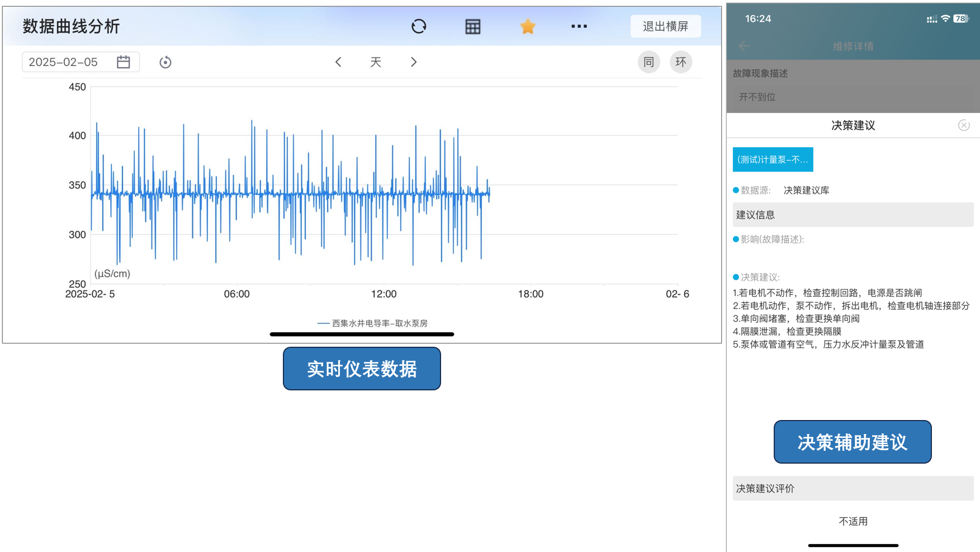Click the 实时仪表数据 button
This screenshot has height=552, width=980.
(362, 369)
